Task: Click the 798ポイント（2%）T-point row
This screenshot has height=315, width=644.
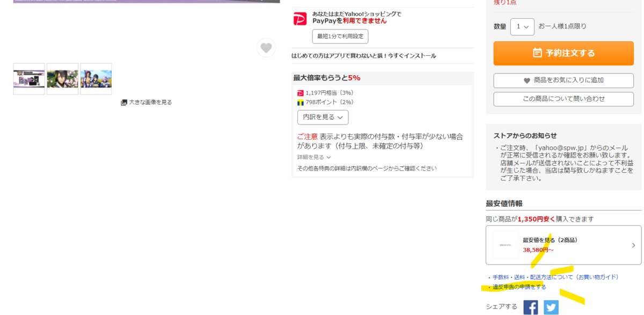Action: point(325,102)
